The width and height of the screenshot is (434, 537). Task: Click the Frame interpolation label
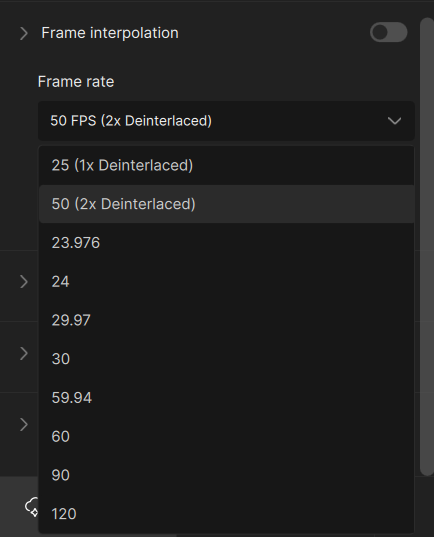(x=110, y=33)
